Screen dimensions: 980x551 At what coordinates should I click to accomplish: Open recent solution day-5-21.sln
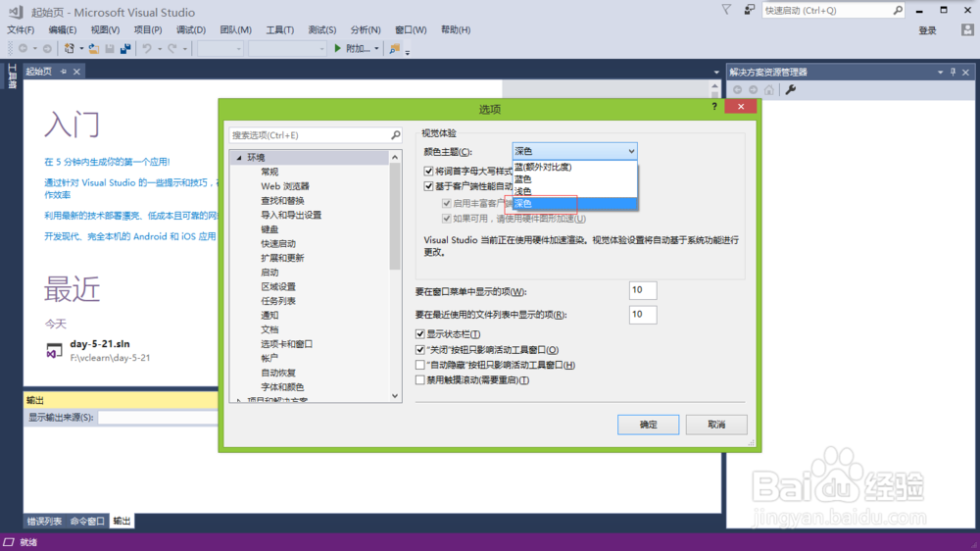click(100, 343)
